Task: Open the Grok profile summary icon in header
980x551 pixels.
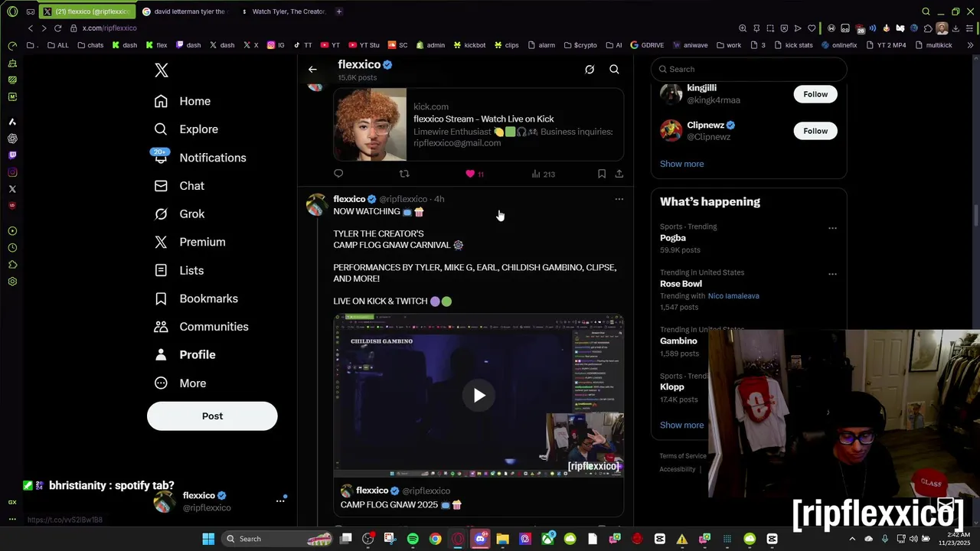Action: click(x=590, y=70)
